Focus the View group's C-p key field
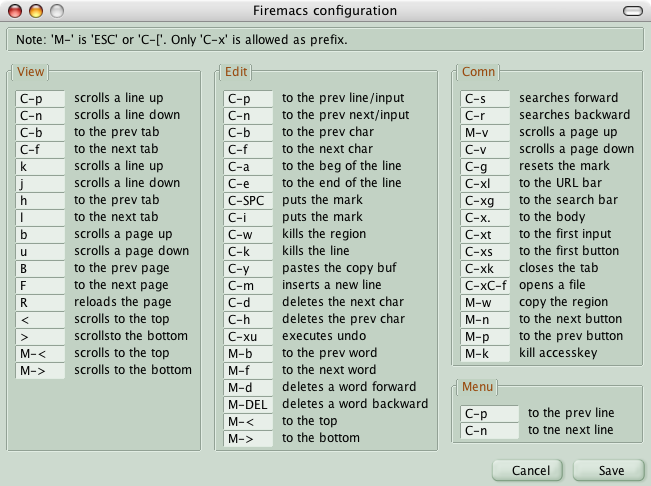Viewport: 651px width, 486px height. 40,99
